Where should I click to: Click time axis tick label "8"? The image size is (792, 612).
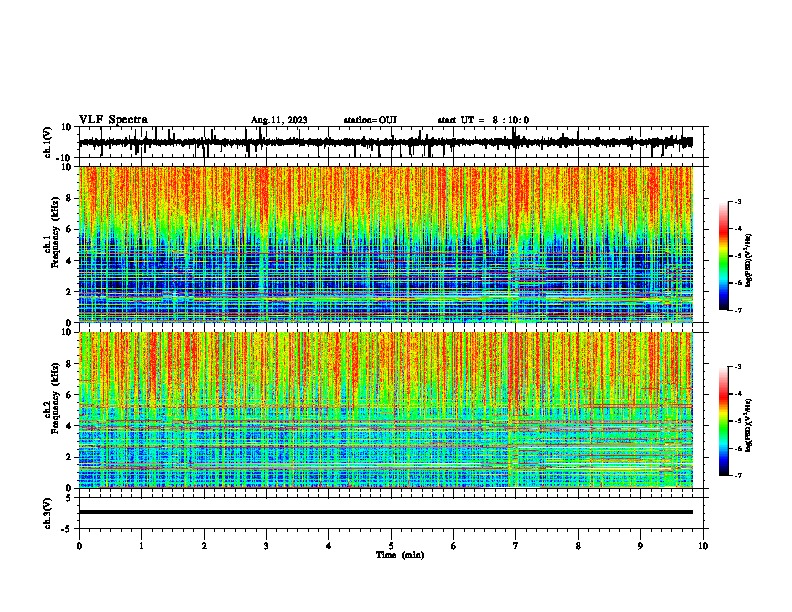[578, 546]
